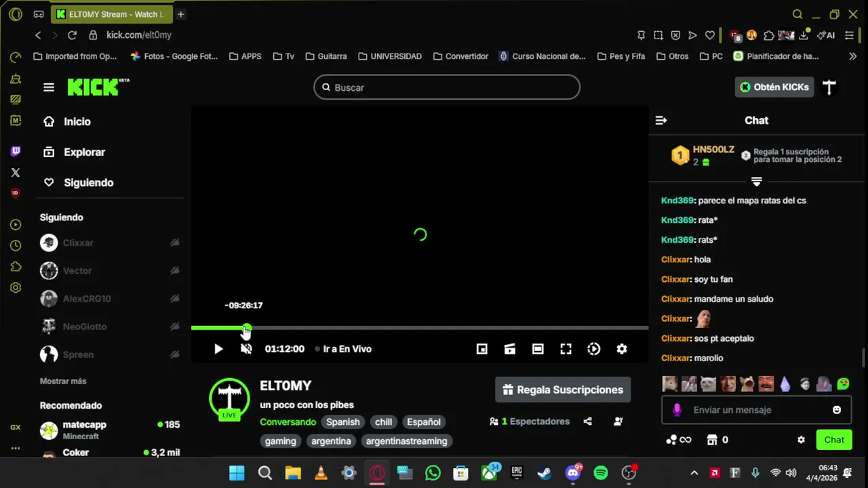Click the Obtén KICKs button

click(774, 87)
